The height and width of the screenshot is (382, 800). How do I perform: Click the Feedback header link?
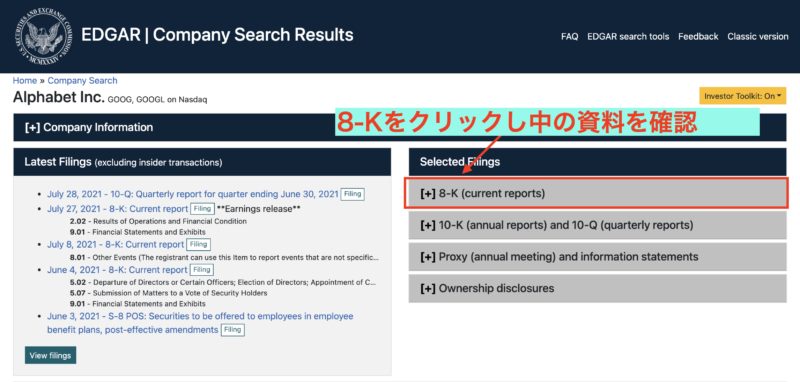point(698,37)
